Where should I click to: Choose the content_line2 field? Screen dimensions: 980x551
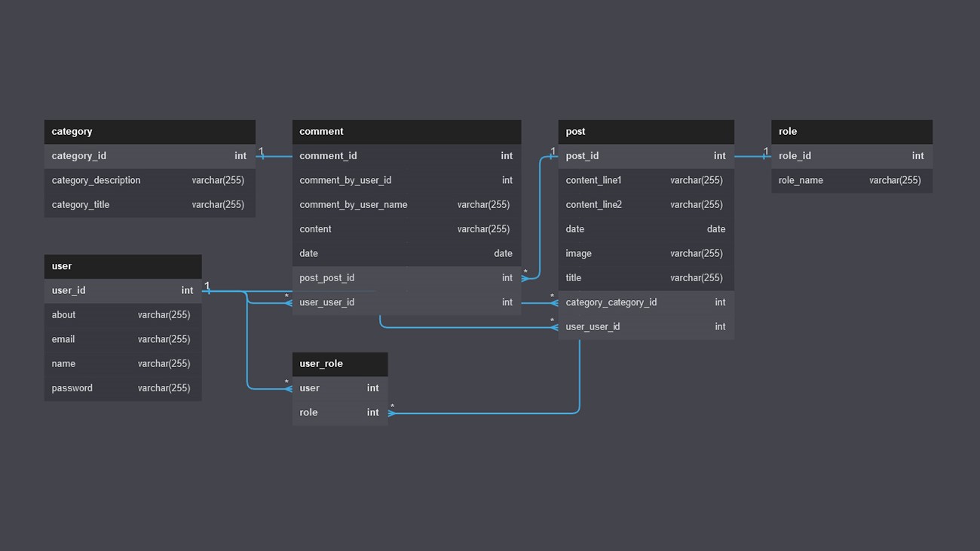click(646, 205)
